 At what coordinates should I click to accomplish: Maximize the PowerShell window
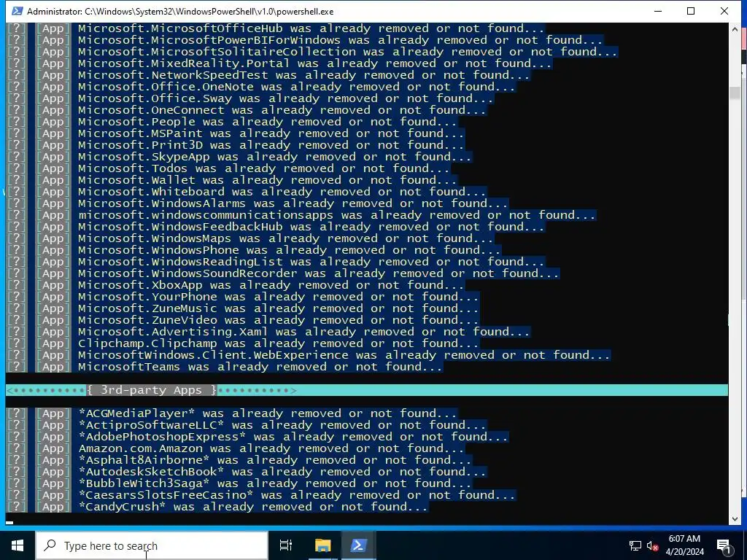point(692,11)
